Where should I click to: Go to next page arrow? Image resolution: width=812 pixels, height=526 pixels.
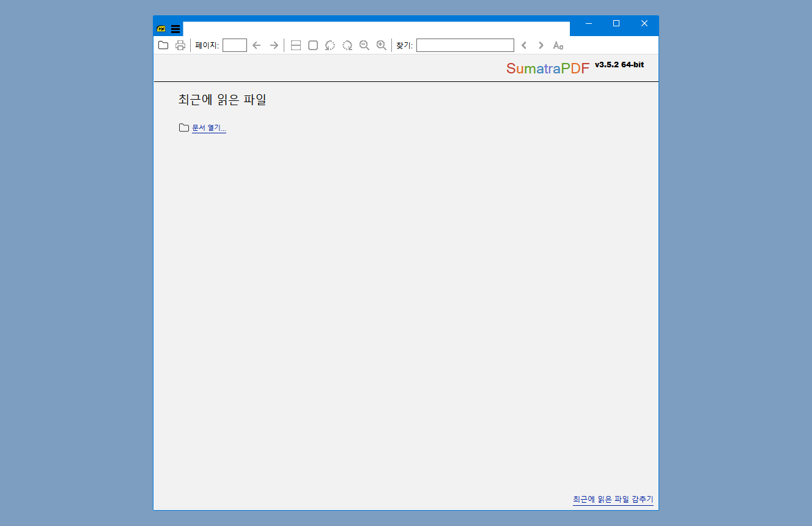click(x=274, y=45)
